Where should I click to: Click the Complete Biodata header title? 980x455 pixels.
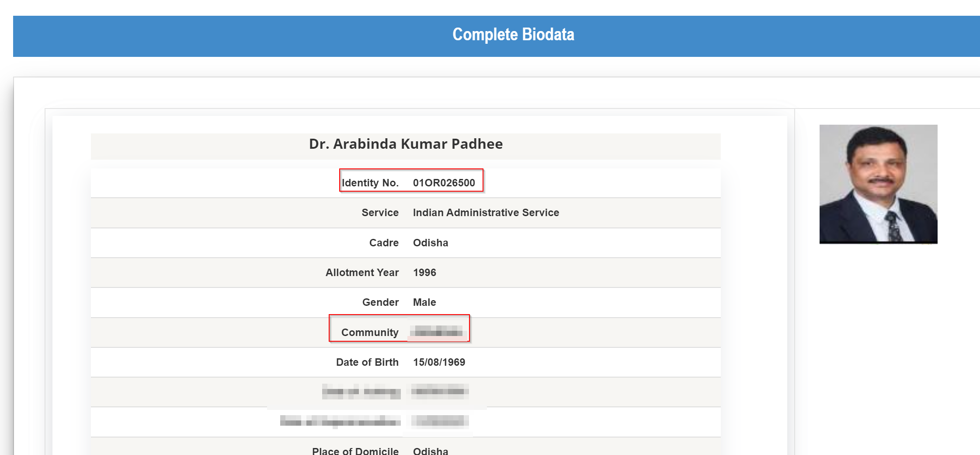(x=513, y=35)
